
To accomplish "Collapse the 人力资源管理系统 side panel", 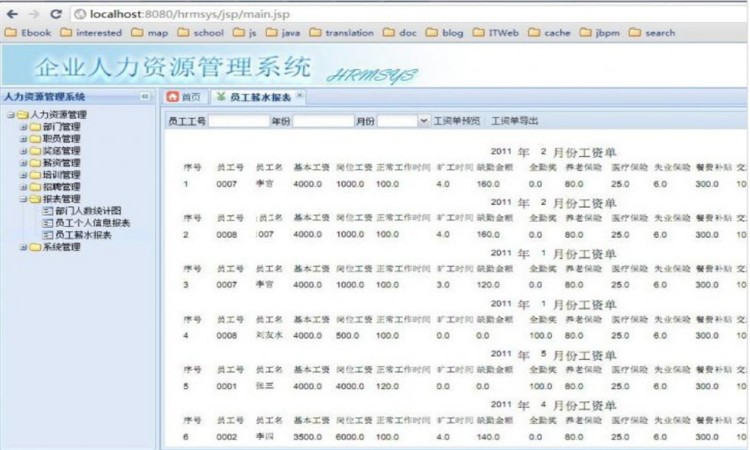I will point(145,97).
